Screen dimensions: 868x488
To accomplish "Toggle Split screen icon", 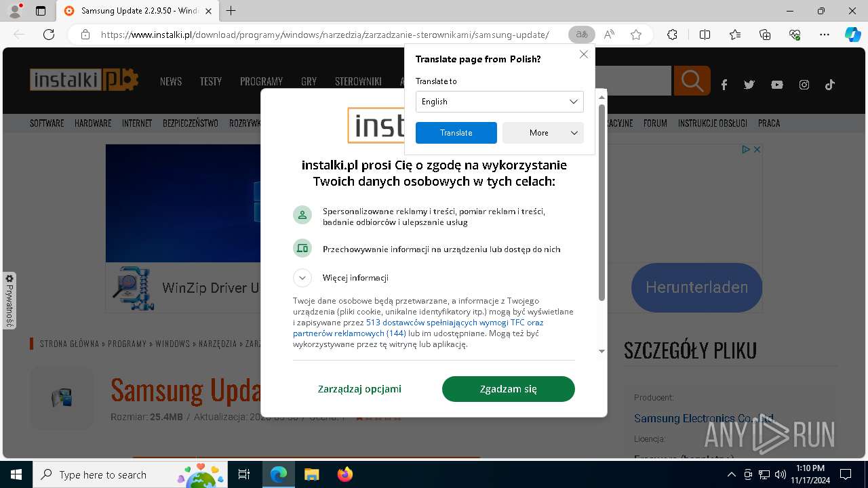I will coord(705,35).
